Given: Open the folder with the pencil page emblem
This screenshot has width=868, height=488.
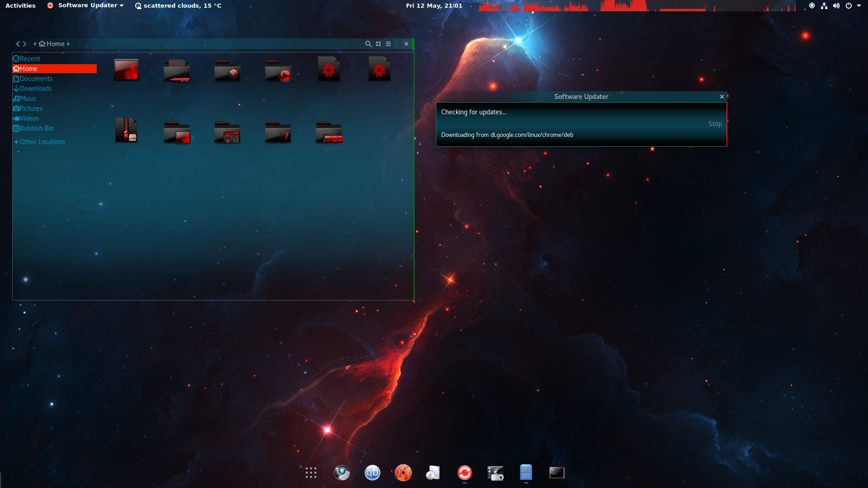Looking at the screenshot, I should tap(278, 131).
